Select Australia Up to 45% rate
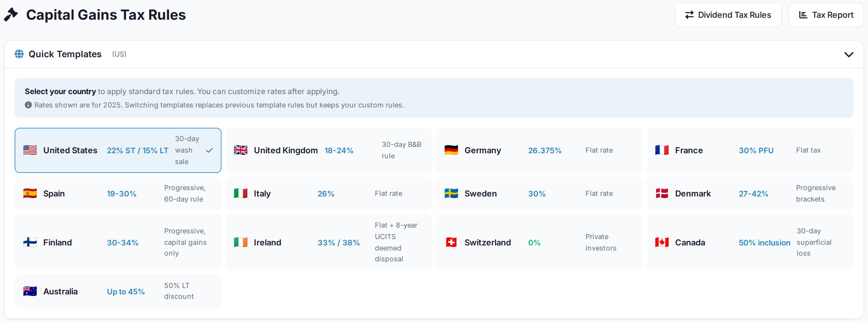The width and height of the screenshot is (868, 323). (x=126, y=292)
